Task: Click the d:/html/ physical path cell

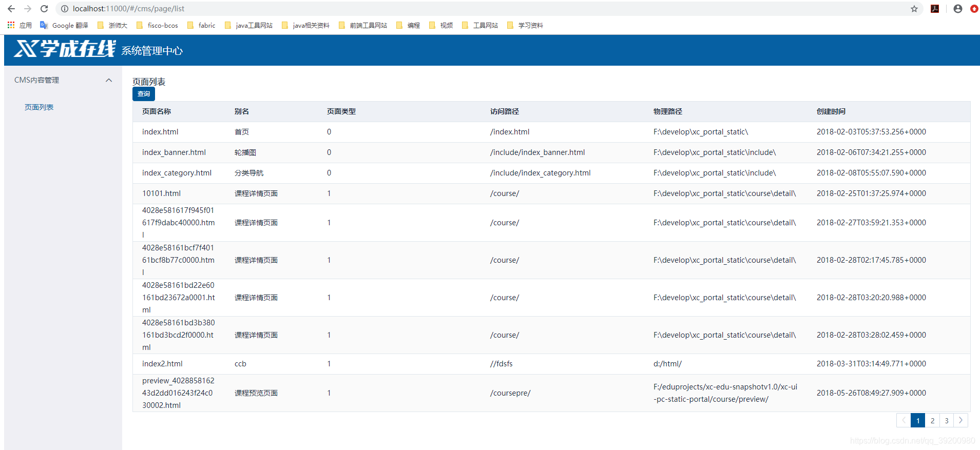Action: 667,364
